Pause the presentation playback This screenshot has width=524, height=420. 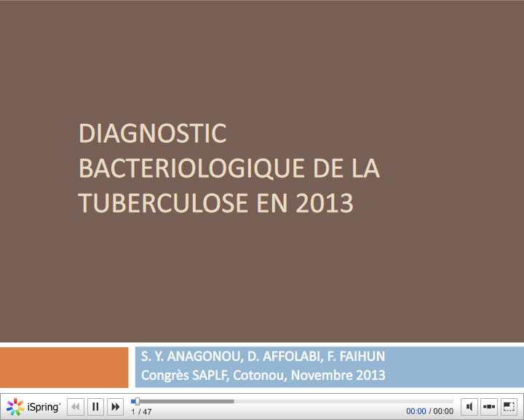coord(95,407)
